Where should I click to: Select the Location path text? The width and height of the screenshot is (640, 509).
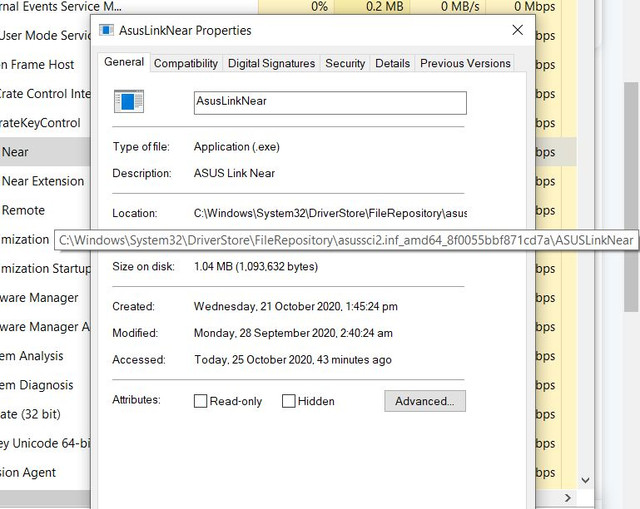[330, 213]
